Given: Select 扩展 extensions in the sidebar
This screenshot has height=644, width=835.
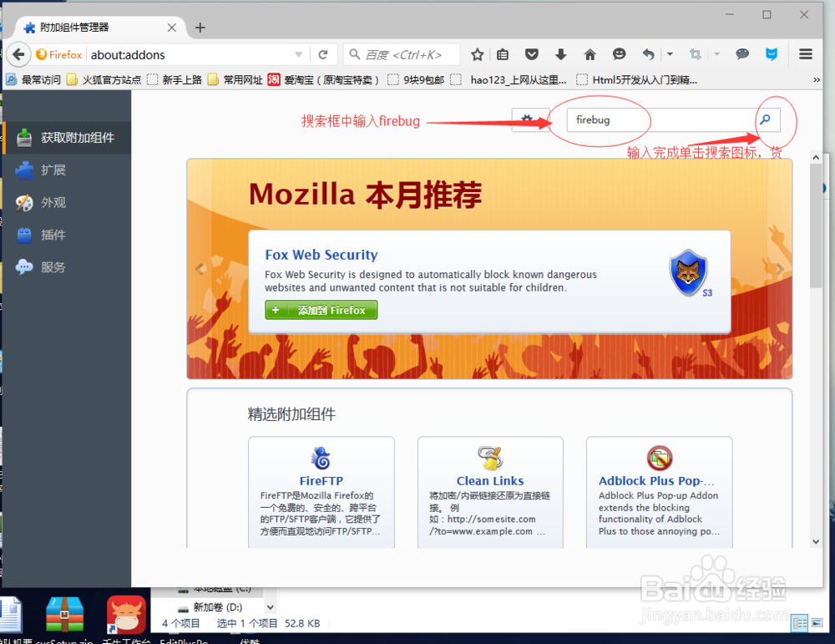Looking at the screenshot, I should 67,170.
